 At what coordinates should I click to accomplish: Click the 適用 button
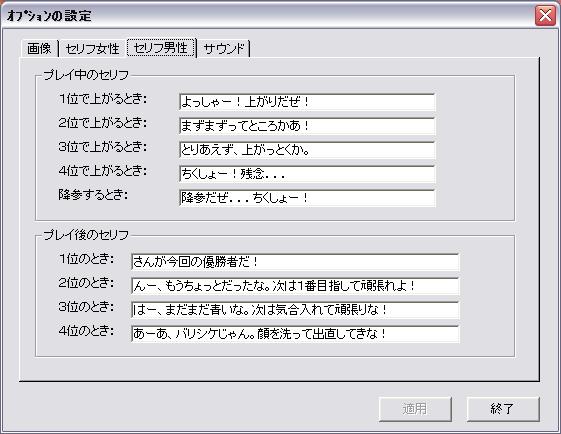(415, 409)
